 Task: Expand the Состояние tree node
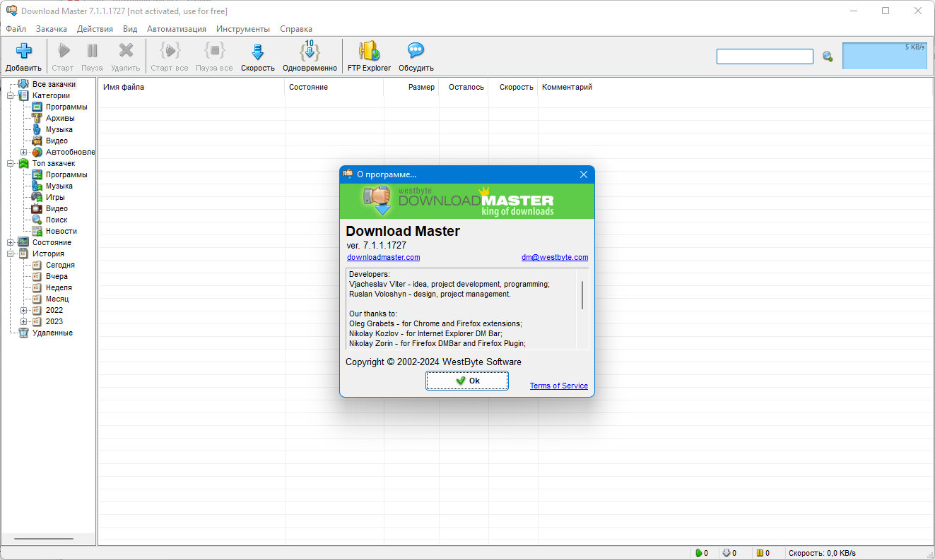pyautogui.click(x=10, y=242)
